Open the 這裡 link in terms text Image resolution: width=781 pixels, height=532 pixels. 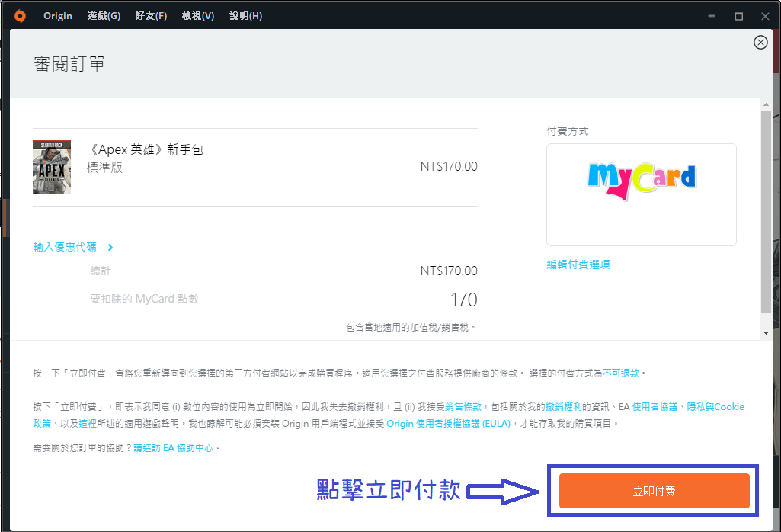tap(88, 424)
